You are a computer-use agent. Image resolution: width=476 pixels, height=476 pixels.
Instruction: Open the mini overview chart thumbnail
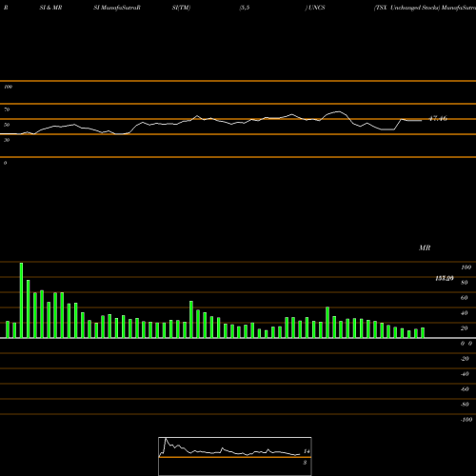pos(235,456)
